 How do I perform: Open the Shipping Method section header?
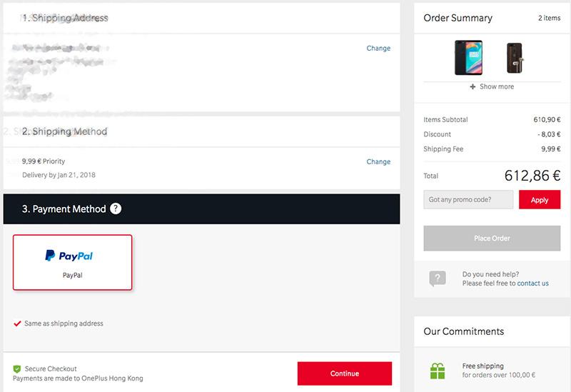click(x=201, y=131)
